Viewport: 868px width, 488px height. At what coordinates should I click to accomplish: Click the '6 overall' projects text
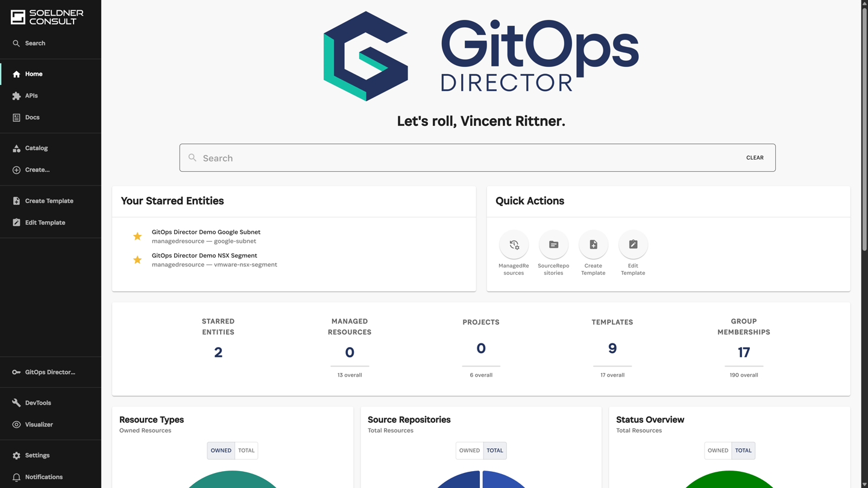pos(481,375)
